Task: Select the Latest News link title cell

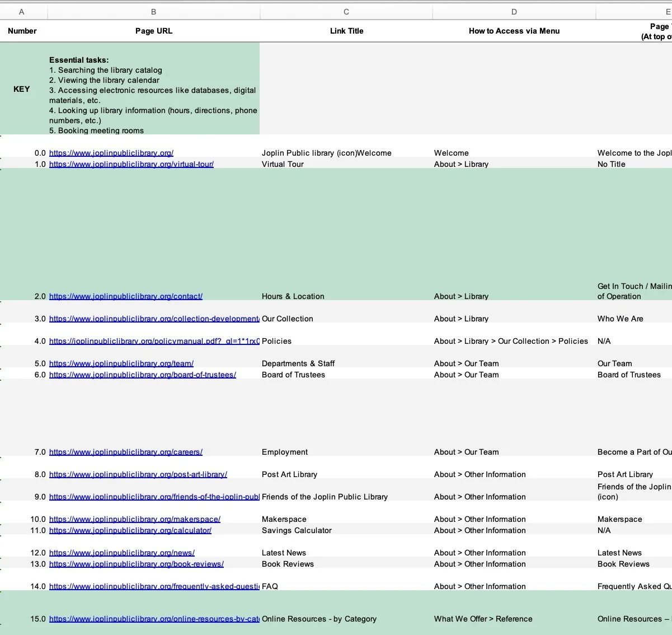Action: (346, 546)
